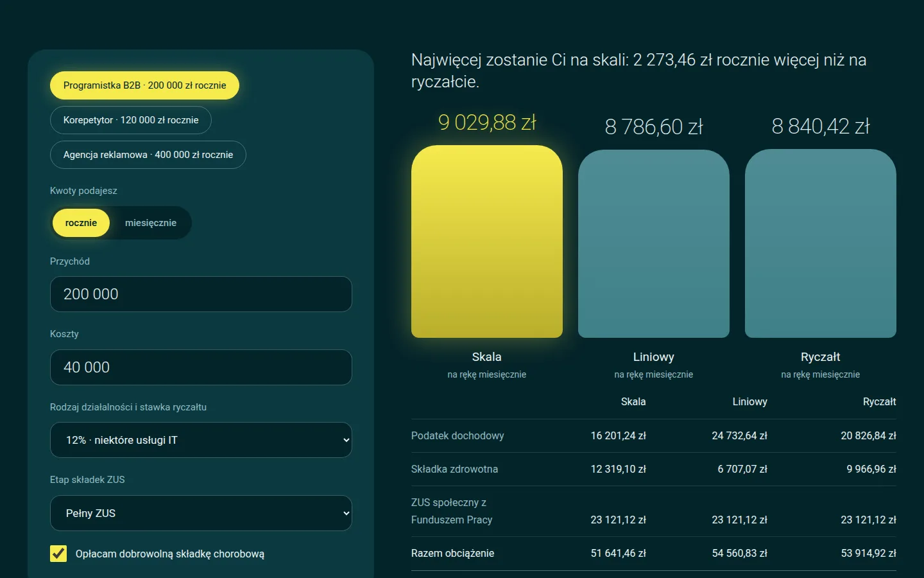Open the Etap składek ZUS dropdown
This screenshot has width=924, height=578.
(x=201, y=513)
